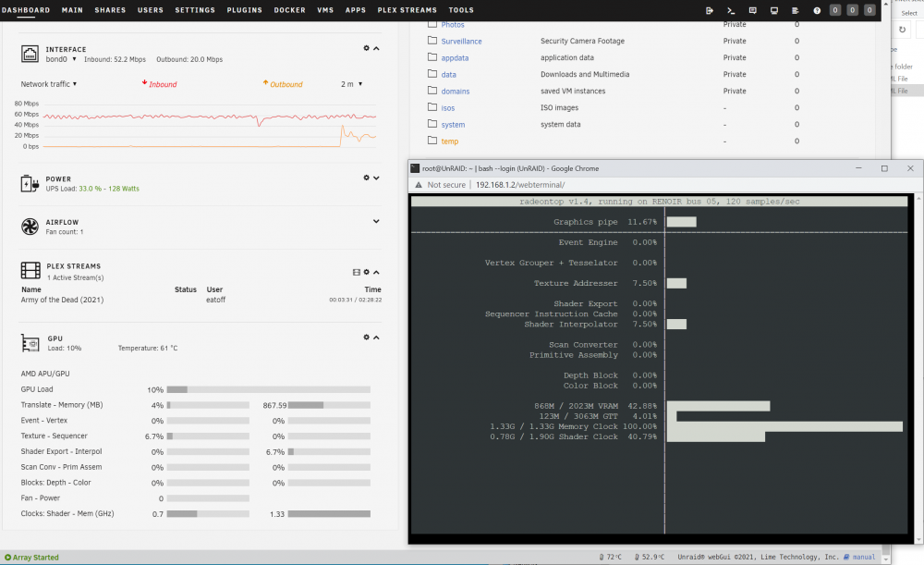Open the DOCKER menu tab
The height and width of the screenshot is (565, 924).
tap(289, 10)
